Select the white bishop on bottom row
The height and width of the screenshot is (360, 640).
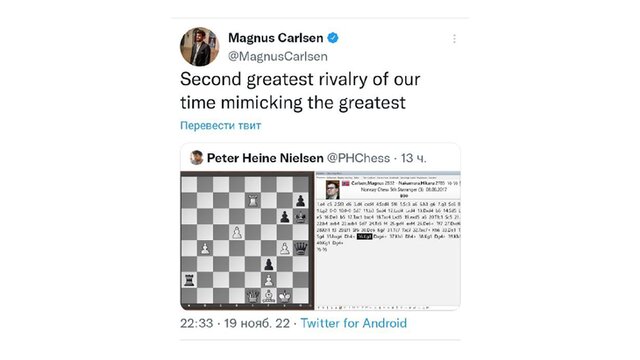coord(269,296)
